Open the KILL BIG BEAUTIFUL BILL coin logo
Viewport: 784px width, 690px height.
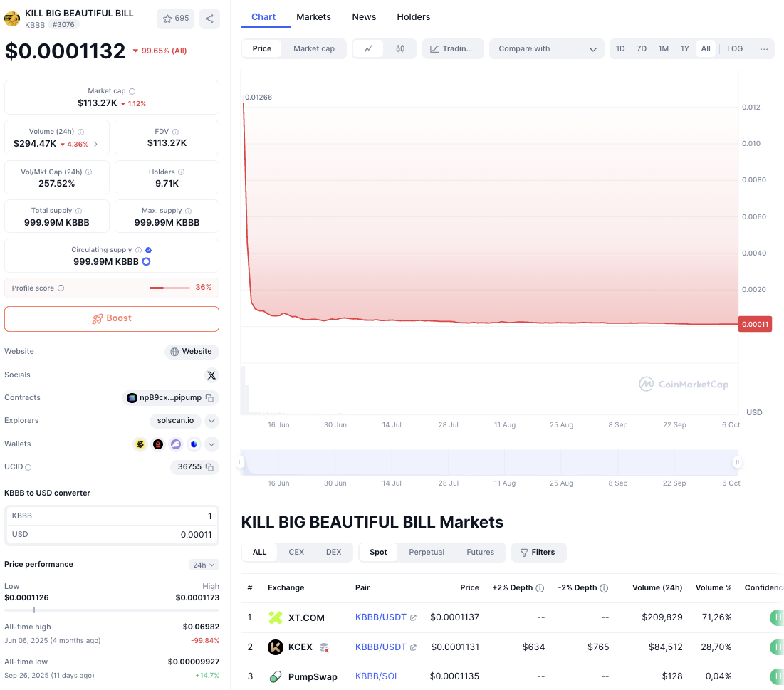click(12, 19)
